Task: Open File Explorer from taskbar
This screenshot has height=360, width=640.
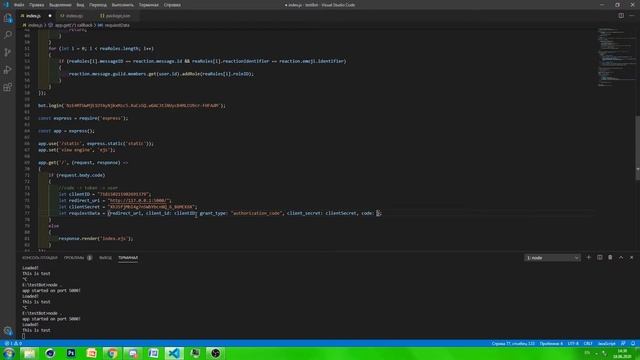Action: pos(29,353)
